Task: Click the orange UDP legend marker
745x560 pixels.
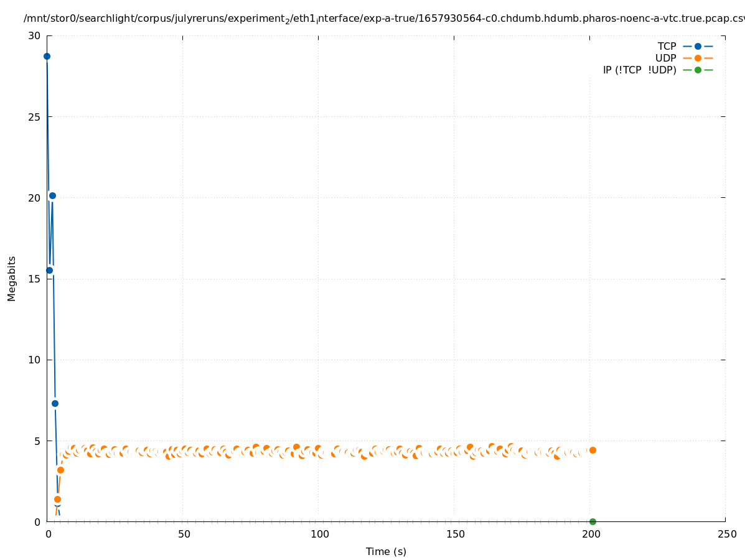Action: (x=698, y=58)
